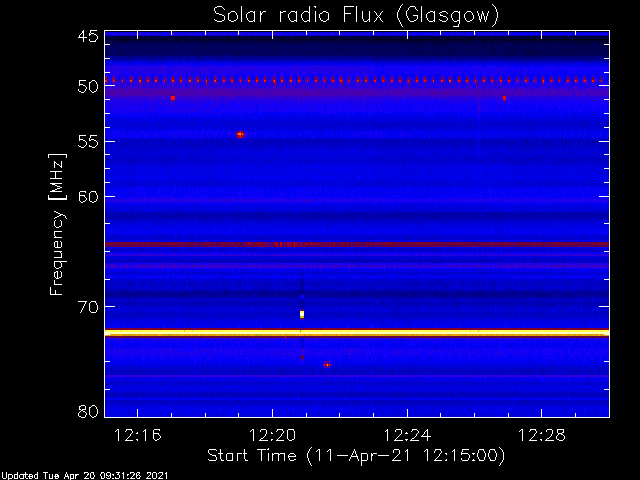Image resolution: width=640 pixels, height=480 pixels.
Task: Click the 12:24 time tick label
Action: tap(407, 436)
